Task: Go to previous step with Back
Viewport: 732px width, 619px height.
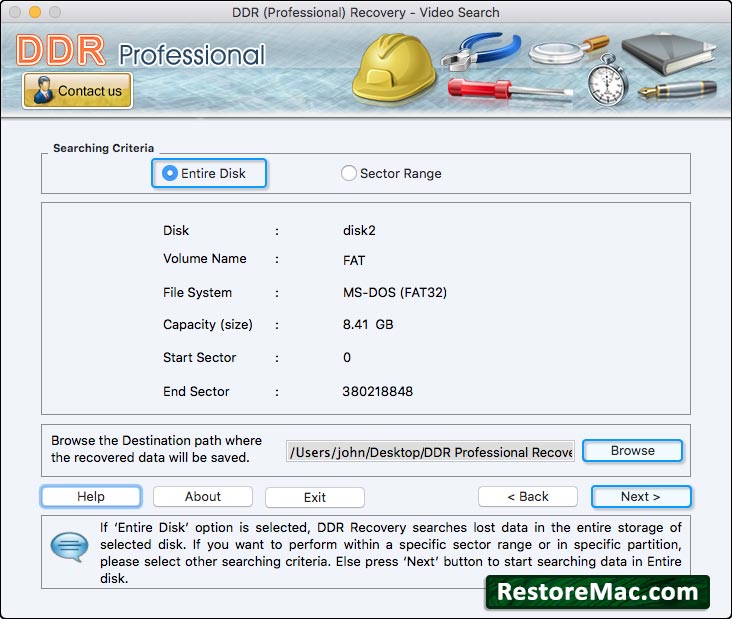Action: click(x=528, y=496)
